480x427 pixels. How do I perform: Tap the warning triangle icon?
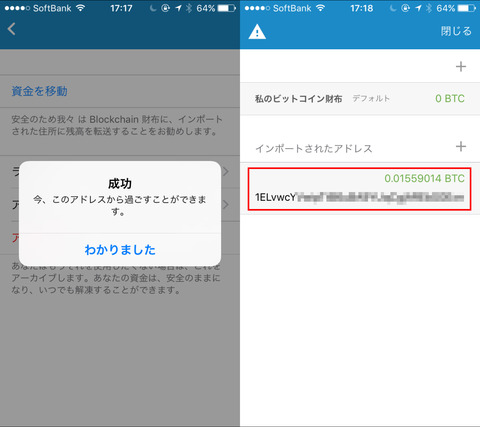click(x=257, y=32)
